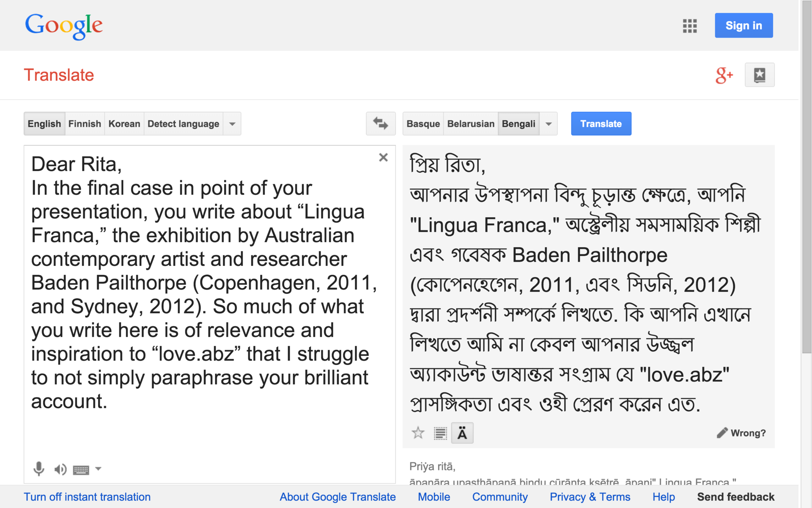Open the Google apps grid icon
This screenshot has width=812, height=508.
pyautogui.click(x=689, y=26)
